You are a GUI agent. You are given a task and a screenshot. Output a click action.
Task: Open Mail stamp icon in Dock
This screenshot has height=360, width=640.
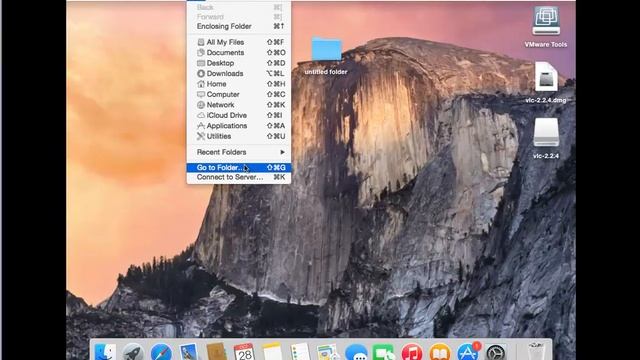(189, 352)
